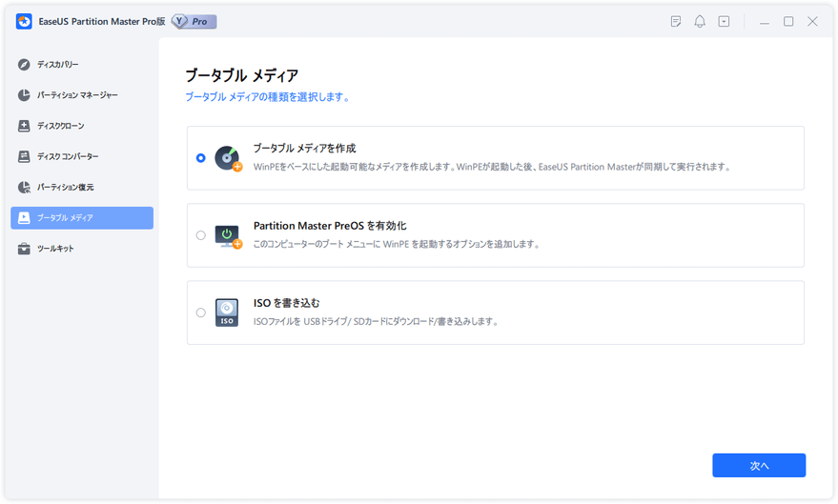
Task: Select the ブータブル メディアを作成 radio button
Action: [200, 158]
